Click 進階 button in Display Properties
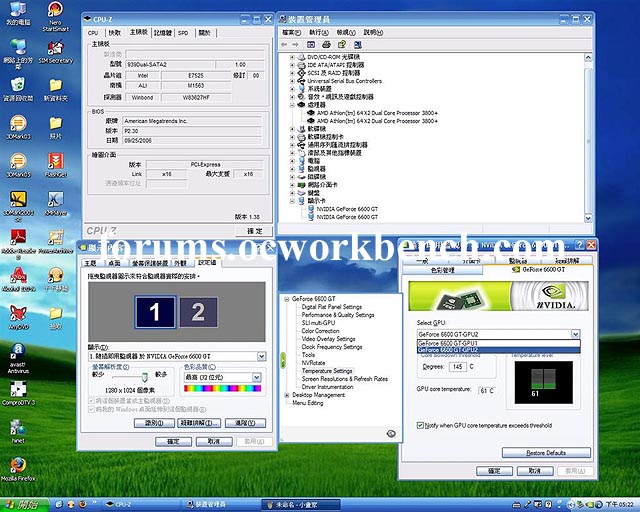This screenshot has width=640, height=512. (x=245, y=423)
